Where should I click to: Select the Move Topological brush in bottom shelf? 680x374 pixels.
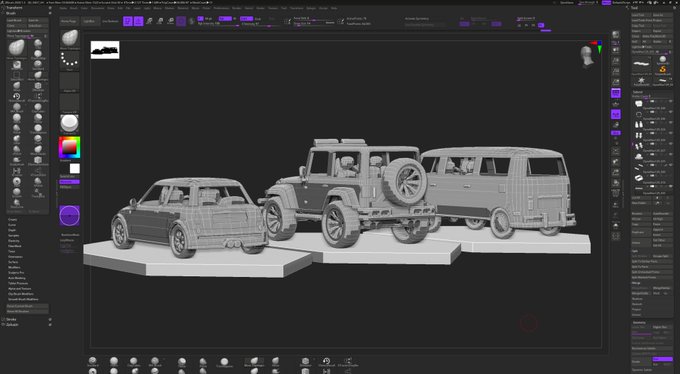(254, 361)
